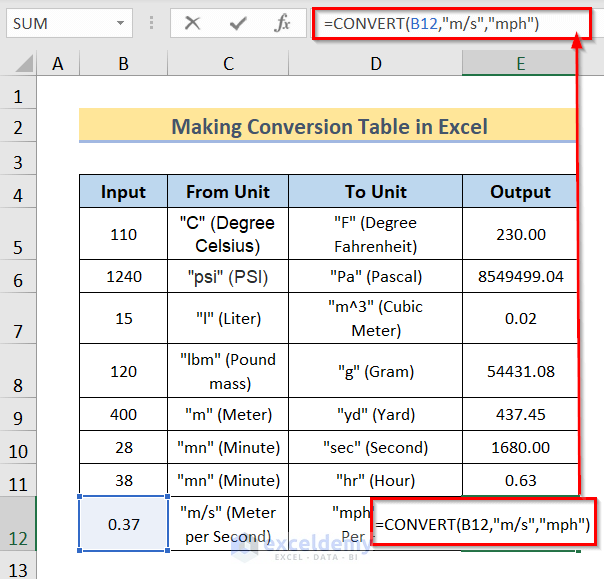Select row 5 header
This screenshot has height=579, width=604.
coord(18,234)
